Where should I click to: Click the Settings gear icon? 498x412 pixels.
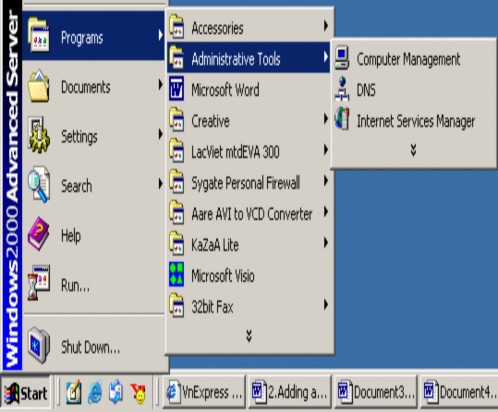tap(38, 135)
